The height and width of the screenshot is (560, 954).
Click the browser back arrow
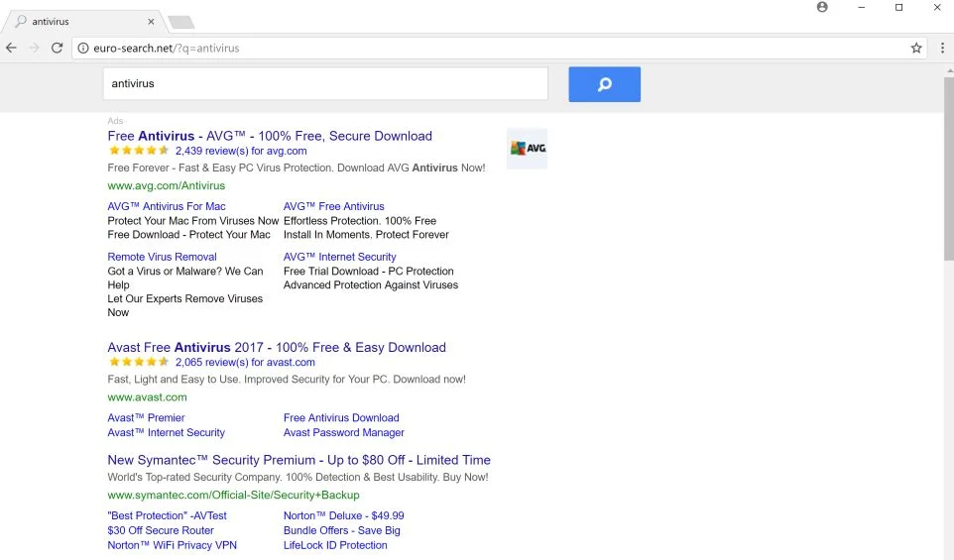pyautogui.click(x=12, y=48)
